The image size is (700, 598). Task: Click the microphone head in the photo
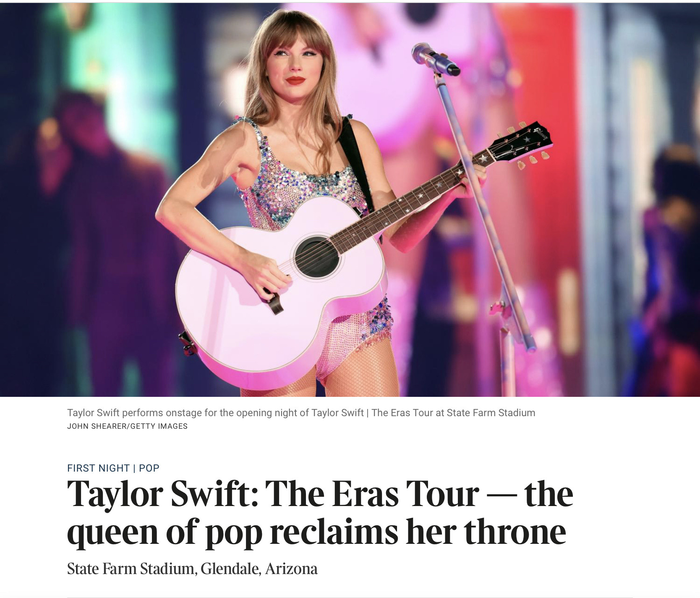[434, 59]
